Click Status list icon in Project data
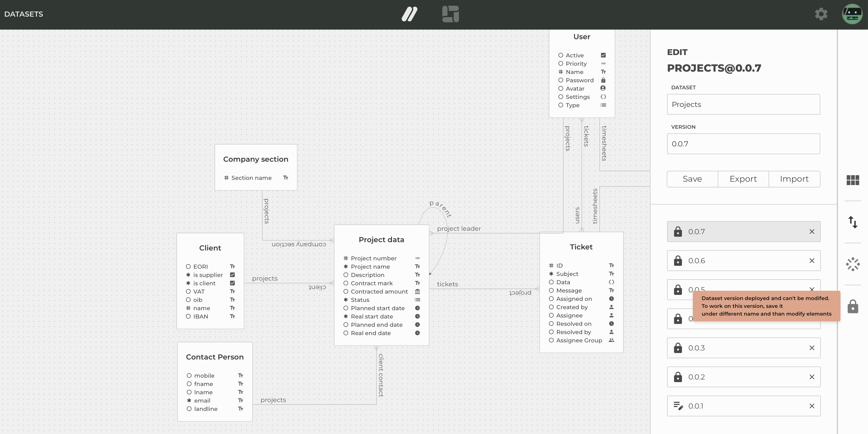Screen dimensions: 868x434 [x=417, y=300]
